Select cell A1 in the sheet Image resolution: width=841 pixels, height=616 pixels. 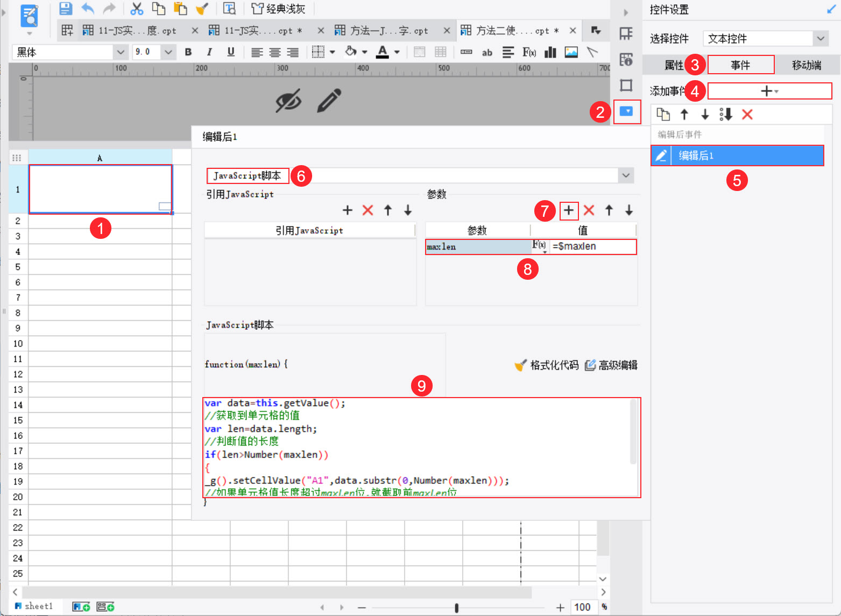[101, 189]
